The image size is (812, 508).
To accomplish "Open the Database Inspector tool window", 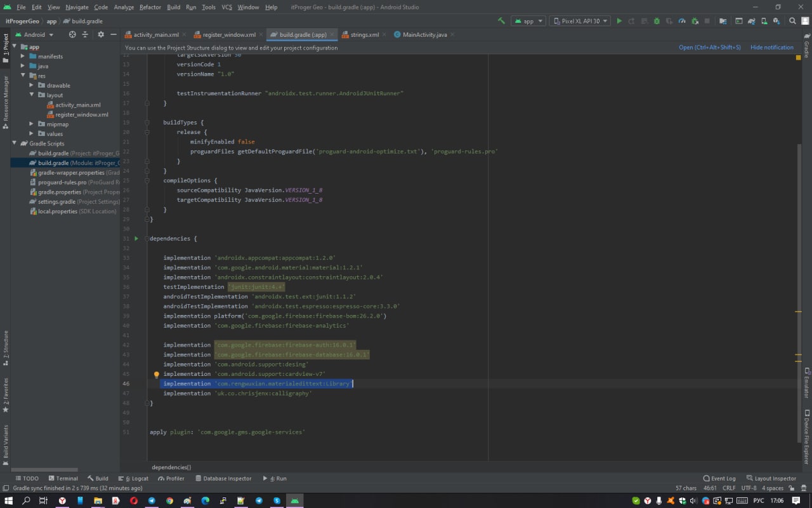I will point(223,478).
